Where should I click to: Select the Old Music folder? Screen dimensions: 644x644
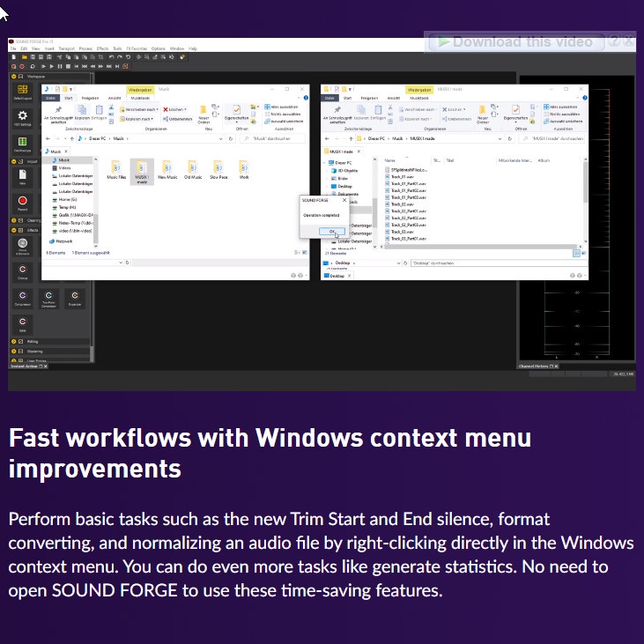pos(193,170)
